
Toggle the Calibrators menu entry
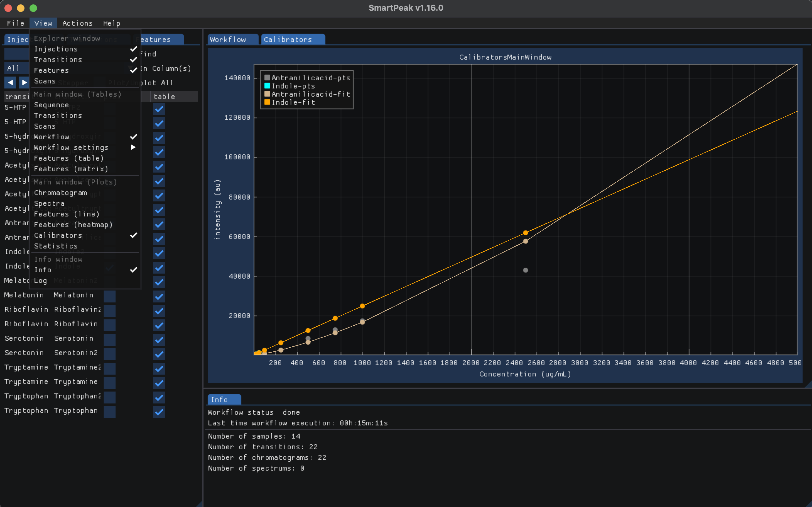[84, 235]
